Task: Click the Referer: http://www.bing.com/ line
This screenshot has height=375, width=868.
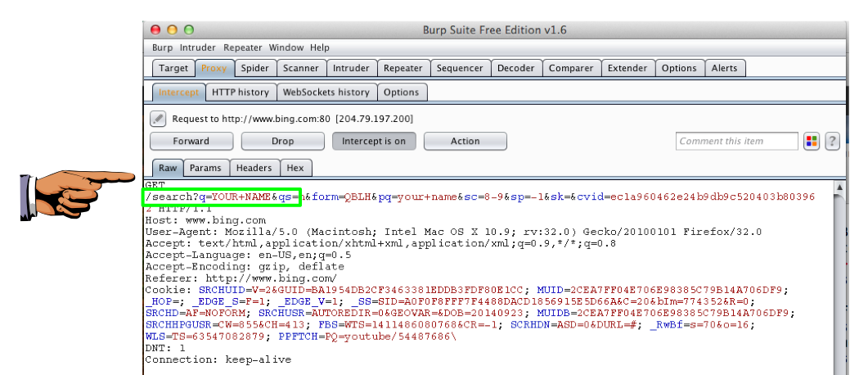Action: [241, 278]
